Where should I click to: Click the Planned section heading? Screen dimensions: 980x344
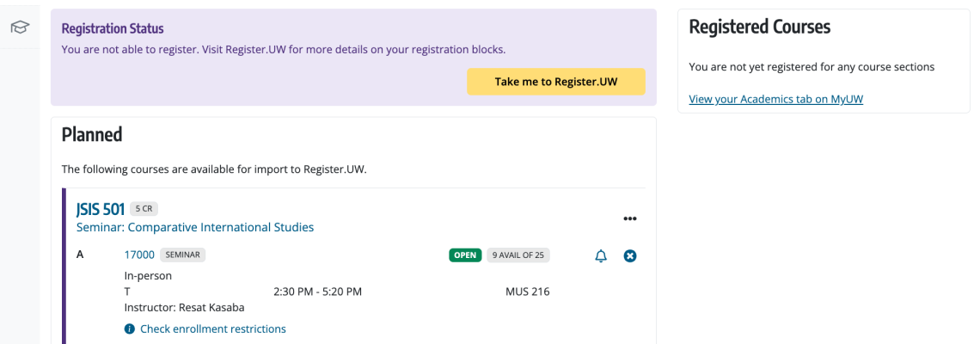pyautogui.click(x=92, y=134)
